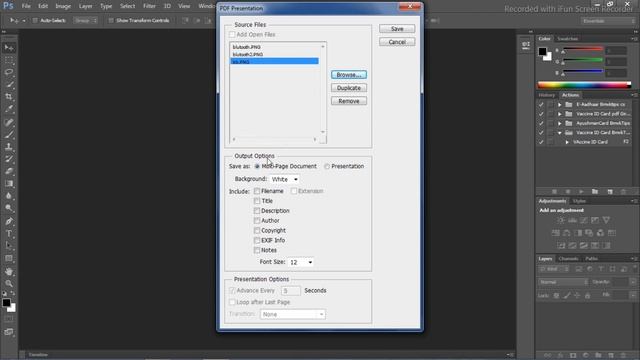Switch to the History tab
Viewport: 640px width, 360px height.
click(547, 95)
